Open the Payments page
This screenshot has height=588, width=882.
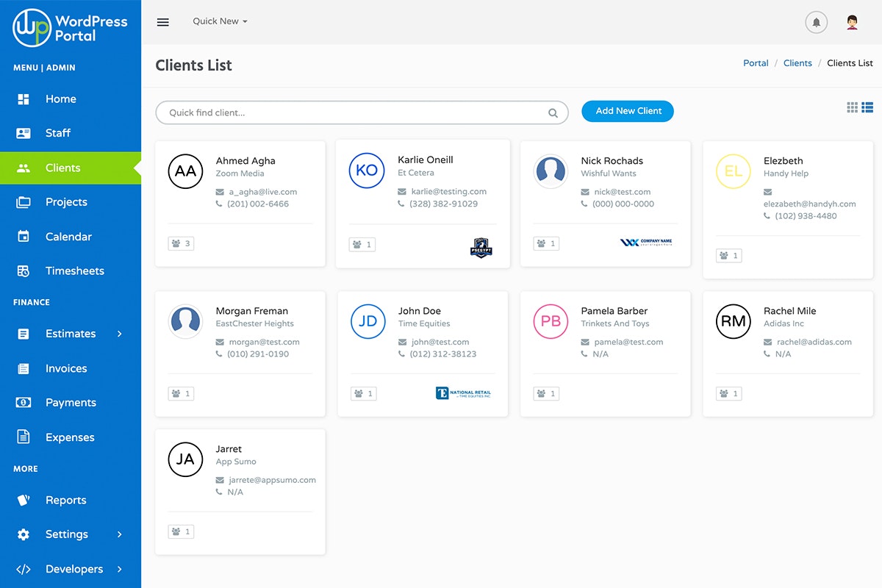(x=71, y=403)
